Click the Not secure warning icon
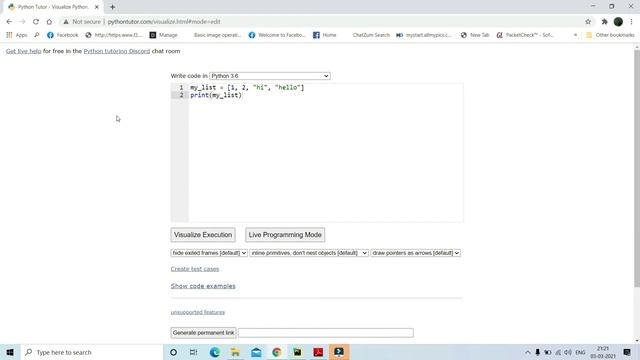 [66, 22]
